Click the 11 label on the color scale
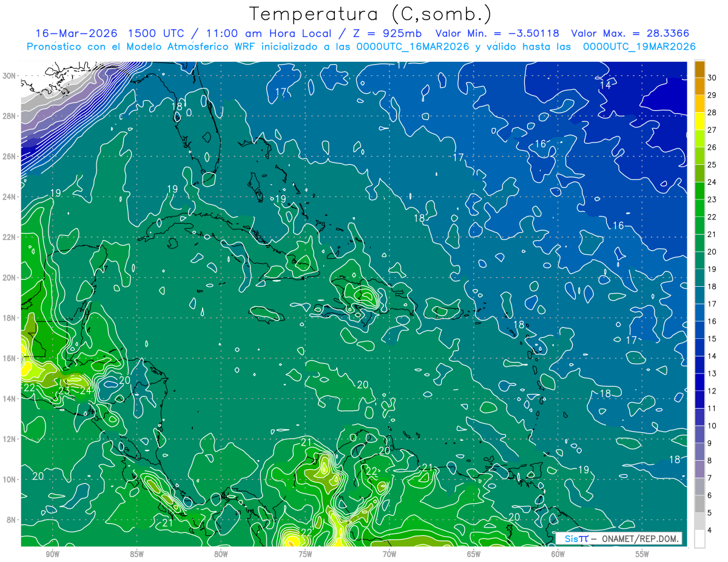This screenshot has height=562, width=728. 713,408
